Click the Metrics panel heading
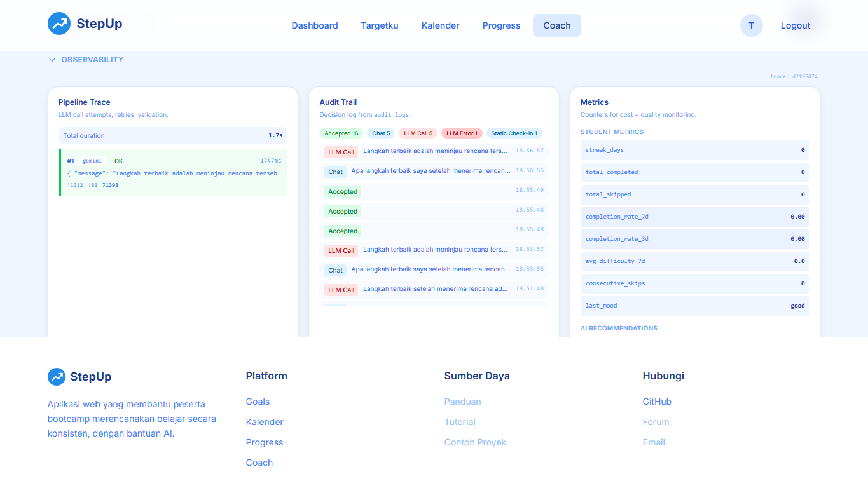 tap(595, 102)
